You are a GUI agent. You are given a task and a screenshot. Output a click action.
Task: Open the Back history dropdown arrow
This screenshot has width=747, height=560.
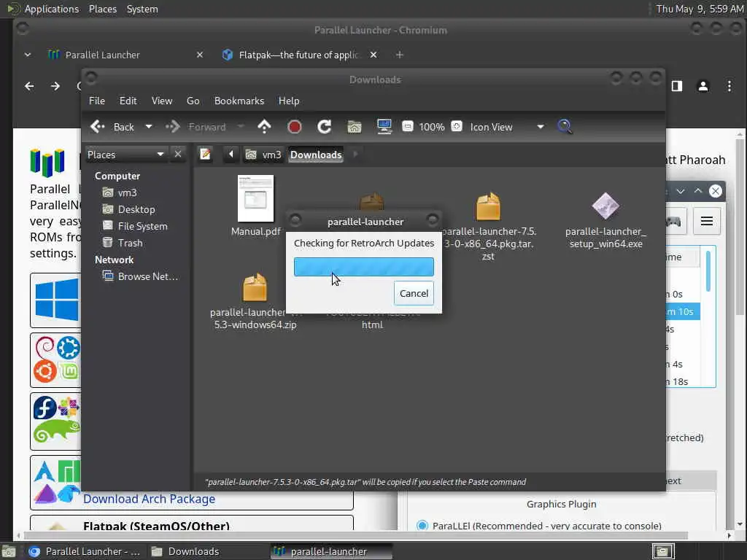coord(149,127)
